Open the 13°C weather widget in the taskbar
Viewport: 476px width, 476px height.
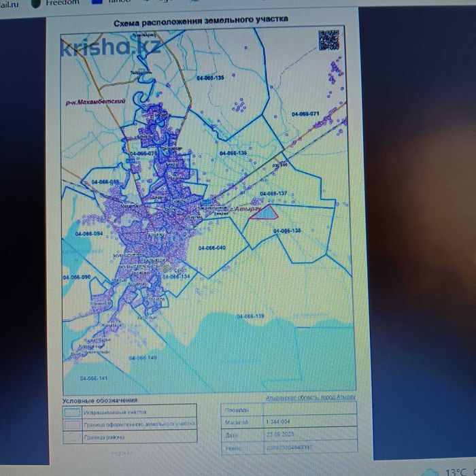(x=449, y=471)
